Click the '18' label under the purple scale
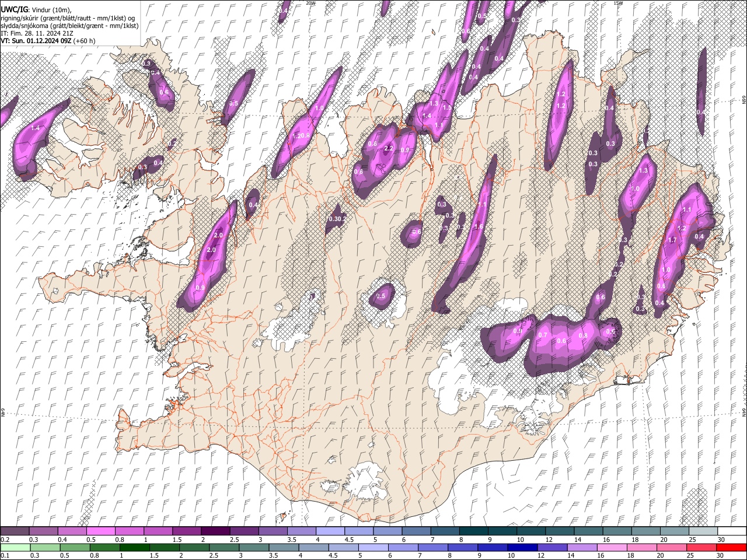Viewport: 747px width, 560px height. [x=635, y=540]
